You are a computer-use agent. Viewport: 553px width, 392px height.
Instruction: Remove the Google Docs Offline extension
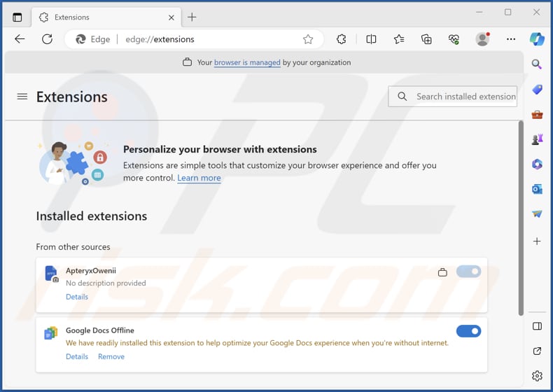click(111, 356)
